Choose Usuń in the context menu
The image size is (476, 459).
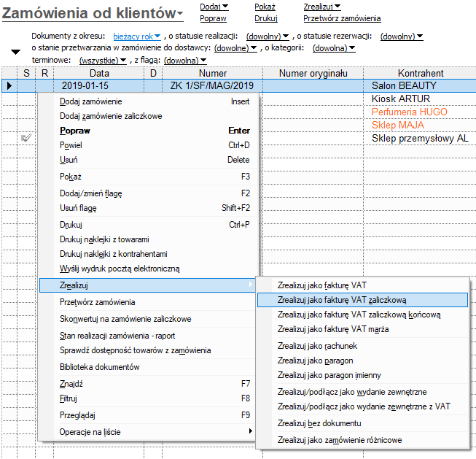(x=149, y=160)
